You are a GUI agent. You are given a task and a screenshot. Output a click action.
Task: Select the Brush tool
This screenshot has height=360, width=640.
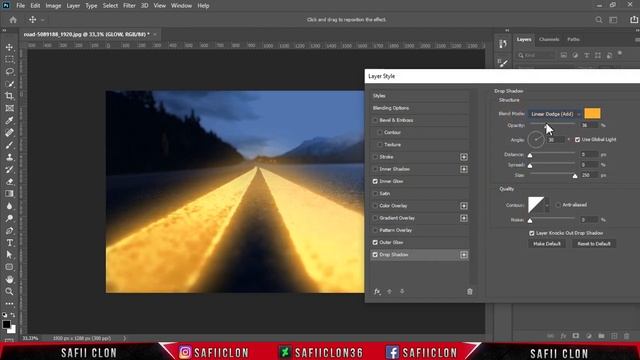(9, 145)
